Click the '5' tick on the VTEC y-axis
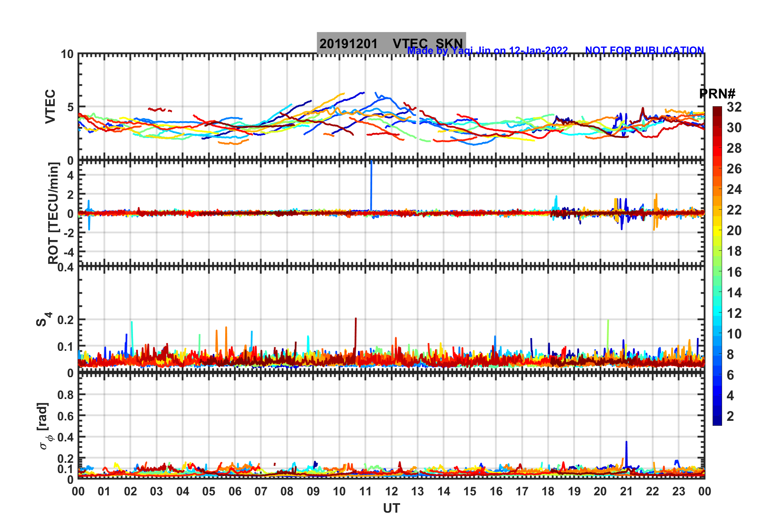This screenshot has width=783, height=532. coord(70,107)
